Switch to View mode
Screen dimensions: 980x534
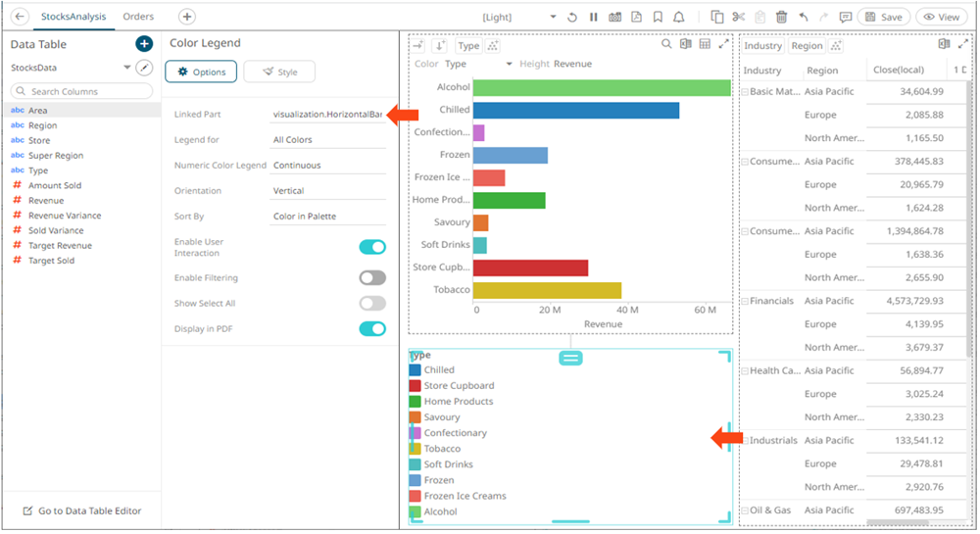[941, 18]
